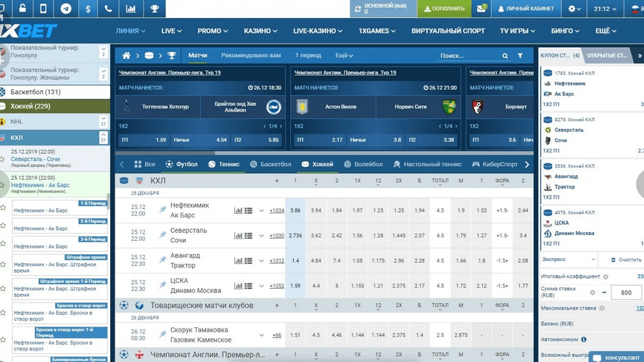The width and height of the screenshot is (644, 362).
Task: Select Баскетбол (131) in sidebar
Action: (x=55, y=92)
